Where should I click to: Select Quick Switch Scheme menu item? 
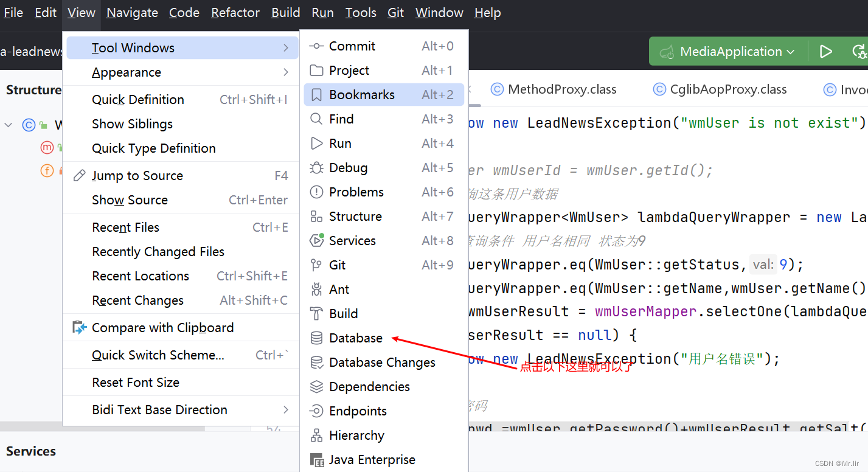tap(181, 355)
